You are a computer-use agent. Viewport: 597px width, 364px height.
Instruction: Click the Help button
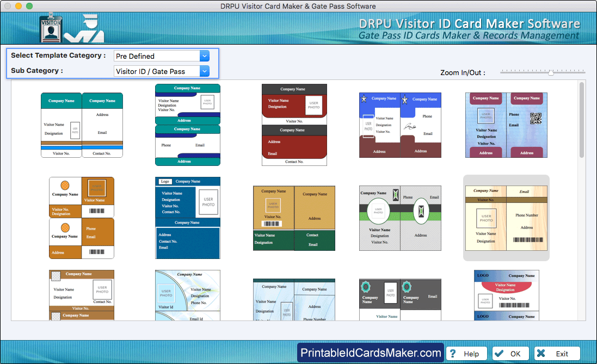click(x=467, y=354)
